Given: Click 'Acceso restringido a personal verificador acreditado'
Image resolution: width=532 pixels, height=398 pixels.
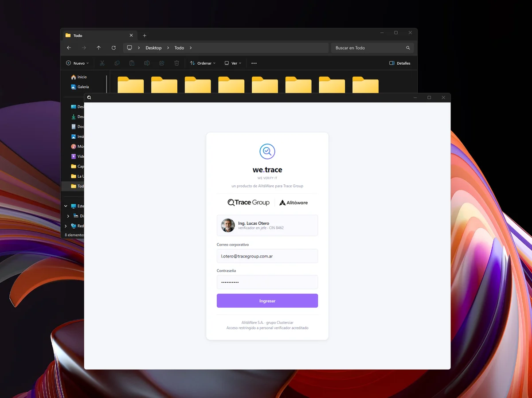Looking at the screenshot, I should [x=267, y=328].
